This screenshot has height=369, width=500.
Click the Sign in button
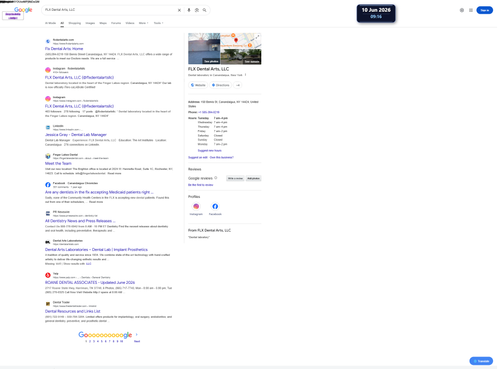coord(485,10)
